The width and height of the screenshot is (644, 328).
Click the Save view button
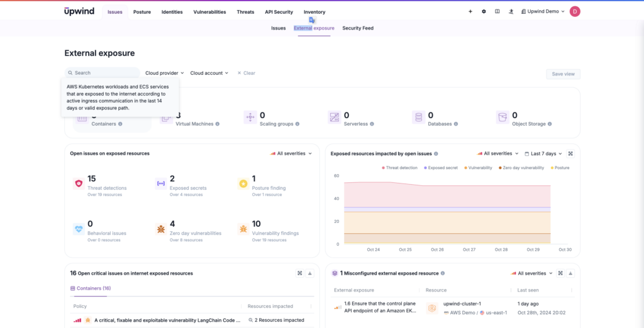coord(563,74)
